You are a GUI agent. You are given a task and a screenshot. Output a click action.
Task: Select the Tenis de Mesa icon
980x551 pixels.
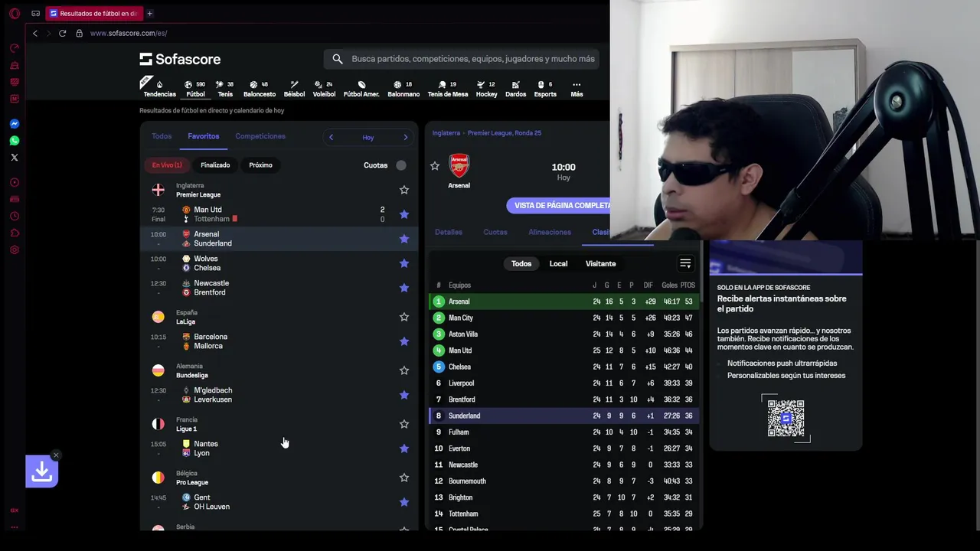448,89
